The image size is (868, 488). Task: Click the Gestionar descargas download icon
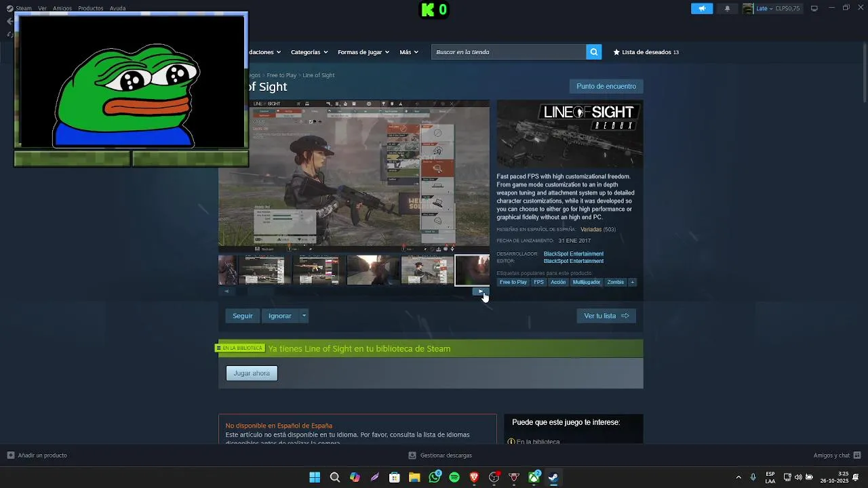click(412, 455)
